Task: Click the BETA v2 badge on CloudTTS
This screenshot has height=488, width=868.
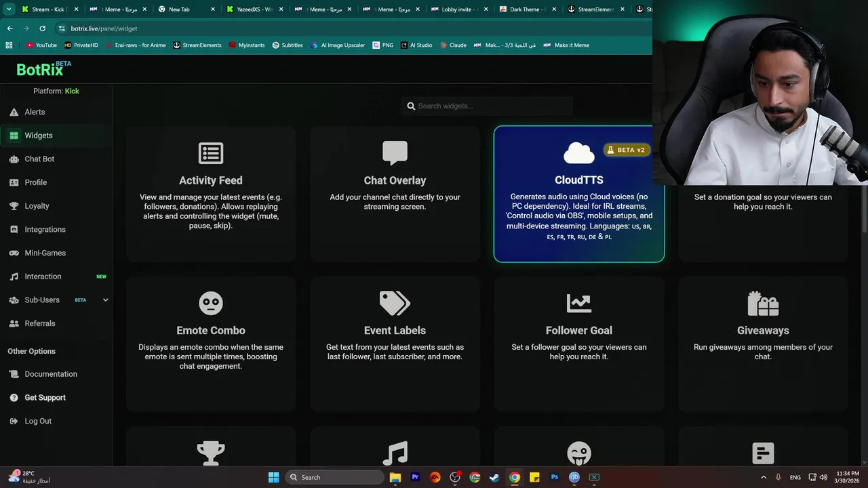Action: (x=627, y=150)
